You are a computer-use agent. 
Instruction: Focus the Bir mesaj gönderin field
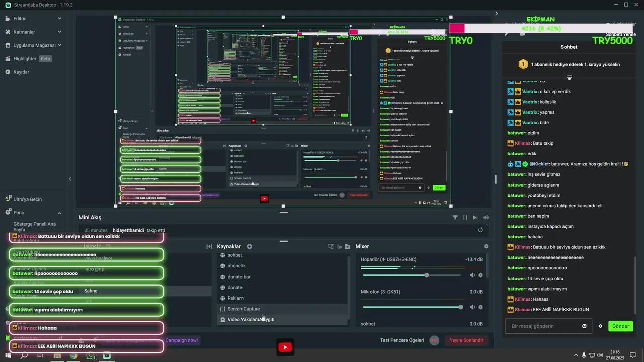(x=548, y=326)
